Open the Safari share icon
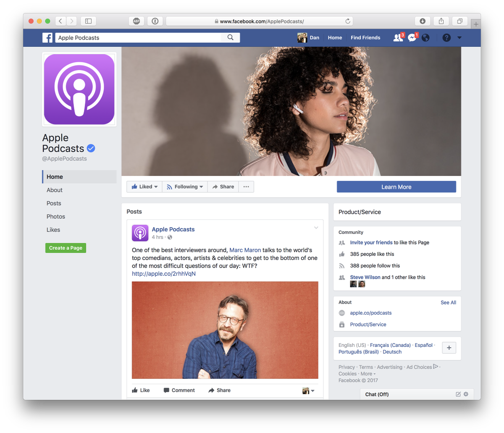The width and height of the screenshot is (504, 433). [441, 21]
